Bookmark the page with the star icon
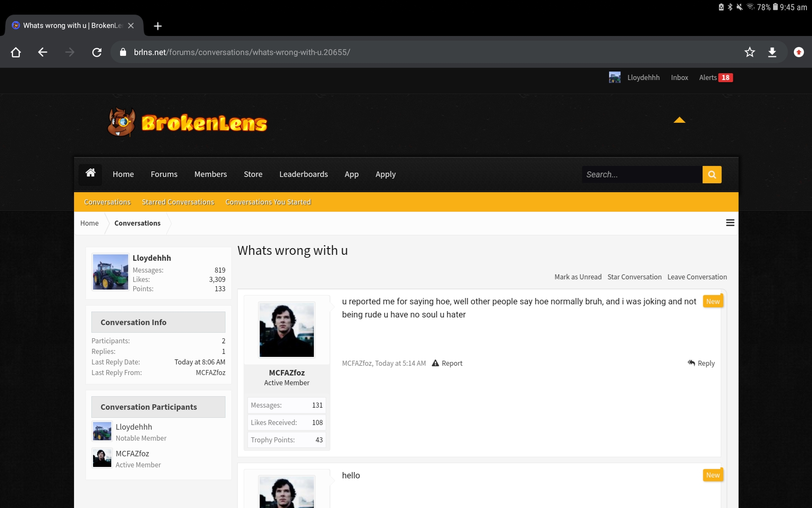This screenshot has height=508, width=812. tap(749, 52)
